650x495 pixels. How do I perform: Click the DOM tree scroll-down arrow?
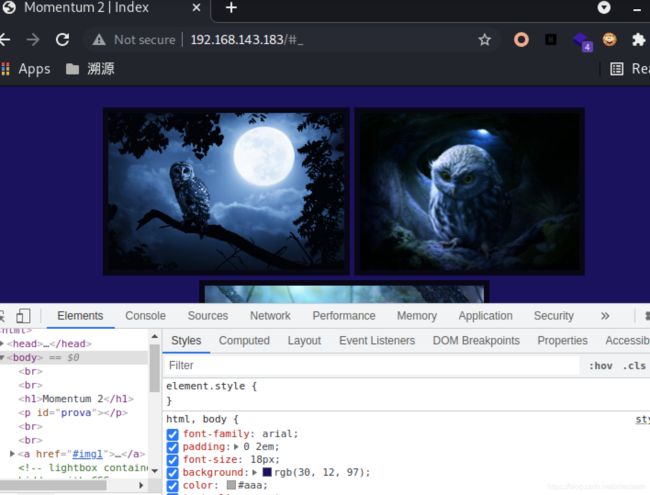coord(155,471)
